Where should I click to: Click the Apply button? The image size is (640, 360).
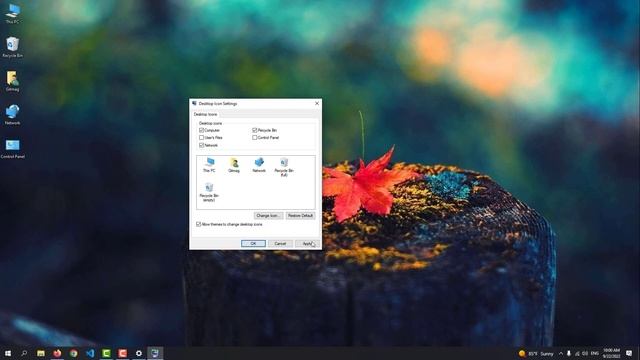(x=307, y=244)
